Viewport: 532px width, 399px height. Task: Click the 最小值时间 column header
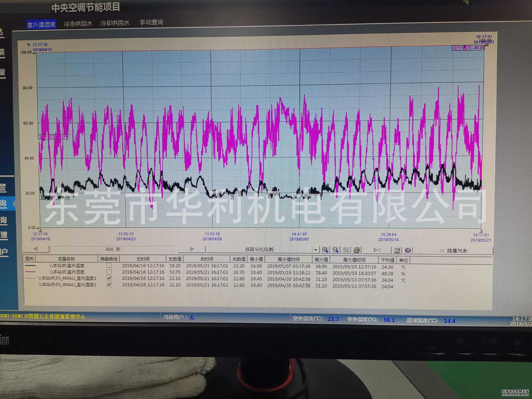289,259
